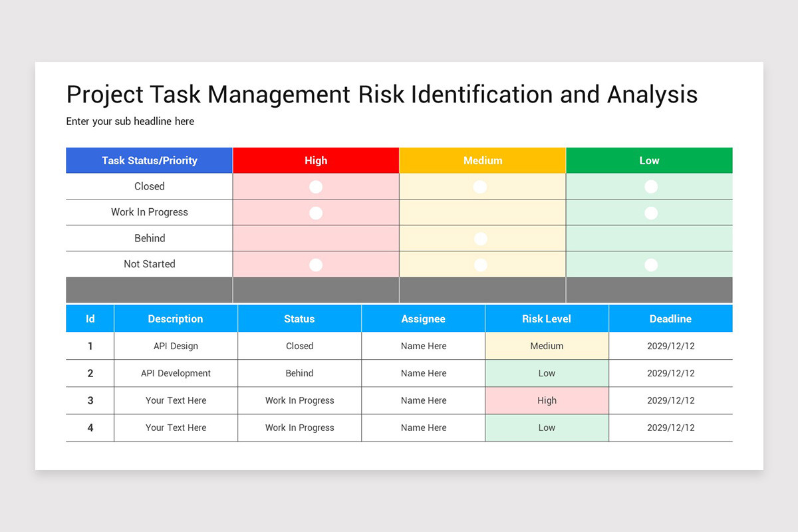Click the marker in Closed Medium cell
This screenshot has height=532, width=798.
480,187
